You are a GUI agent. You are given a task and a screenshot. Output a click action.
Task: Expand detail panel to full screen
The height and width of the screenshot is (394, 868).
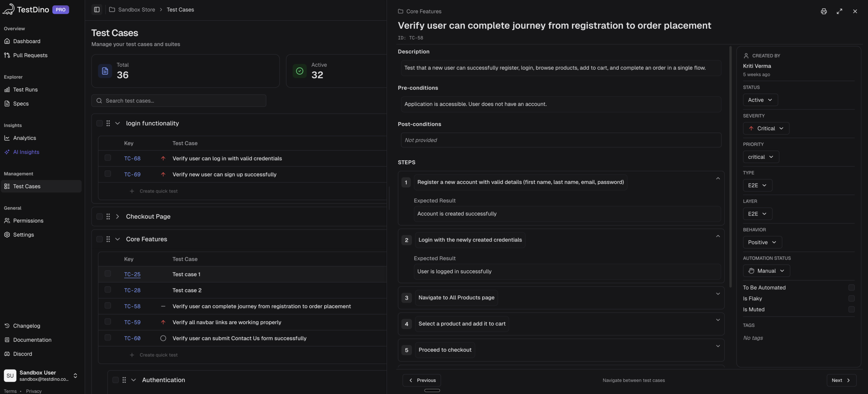pyautogui.click(x=839, y=12)
